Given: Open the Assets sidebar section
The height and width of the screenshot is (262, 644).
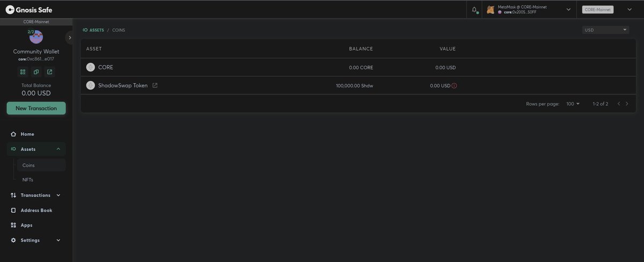Looking at the screenshot, I should [x=36, y=149].
